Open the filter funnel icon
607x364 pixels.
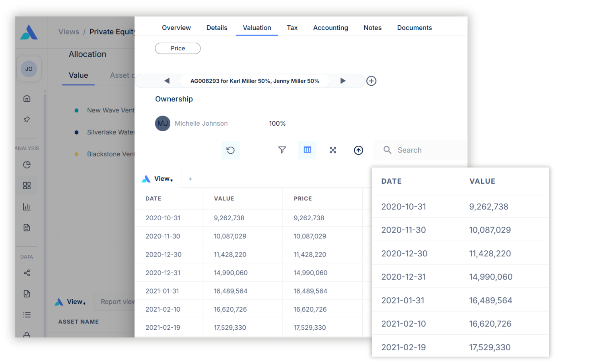tap(282, 150)
